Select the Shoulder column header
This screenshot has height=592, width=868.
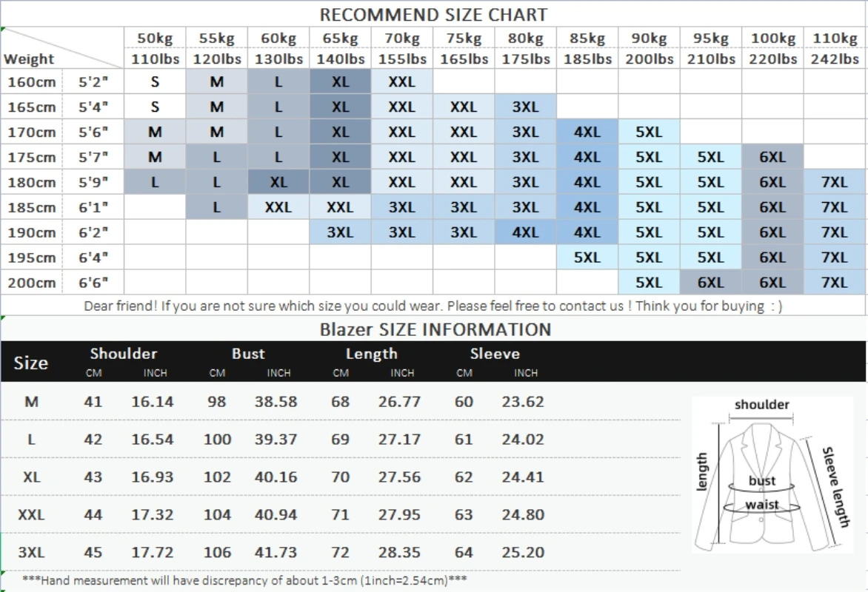click(124, 354)
